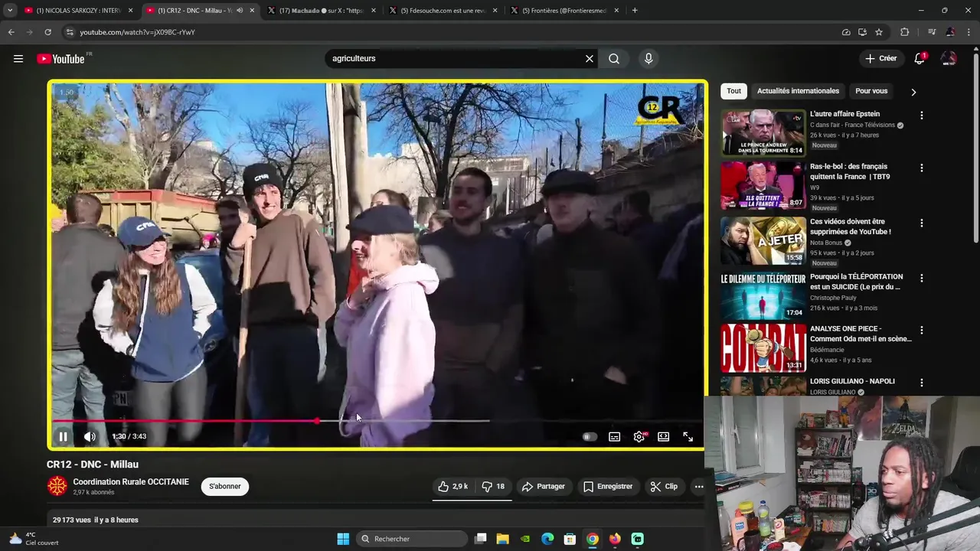The height and width of the screenshot is (551, 980).
Task: Open the weather widget on taskbar
Action: (x=32, y=539)
